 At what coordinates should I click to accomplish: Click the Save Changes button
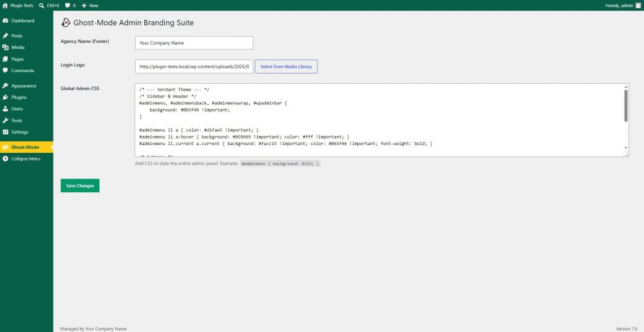80,186
